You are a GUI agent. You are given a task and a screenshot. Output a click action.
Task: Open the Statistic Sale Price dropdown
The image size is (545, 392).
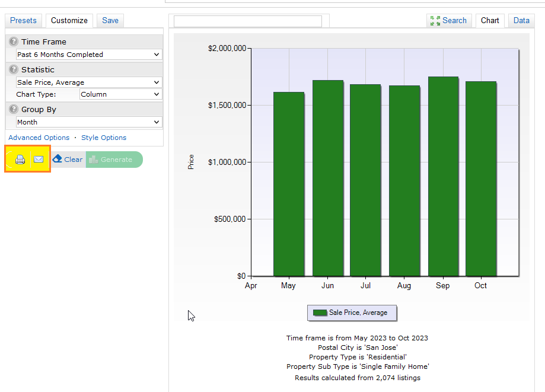[x=89, y=82]
